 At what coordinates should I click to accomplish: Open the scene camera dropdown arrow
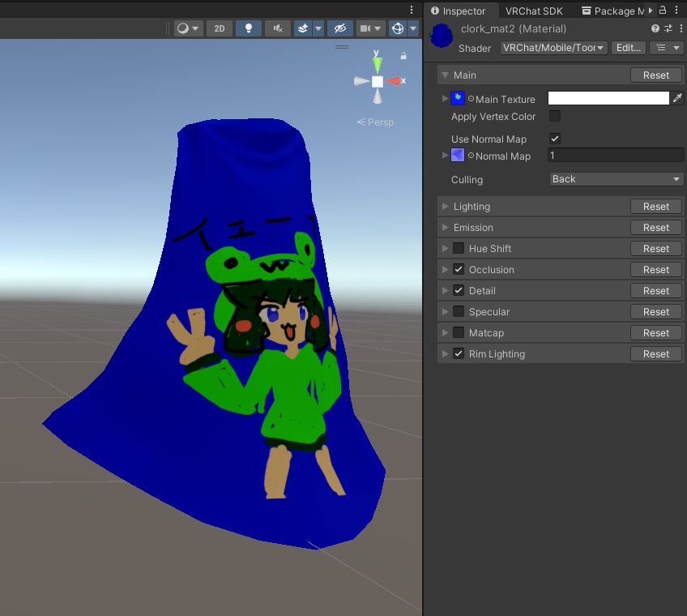click(x=378, y=28)
